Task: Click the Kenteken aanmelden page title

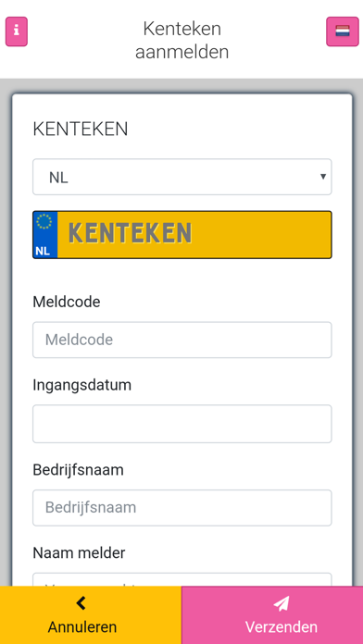Action: [182, 41]
